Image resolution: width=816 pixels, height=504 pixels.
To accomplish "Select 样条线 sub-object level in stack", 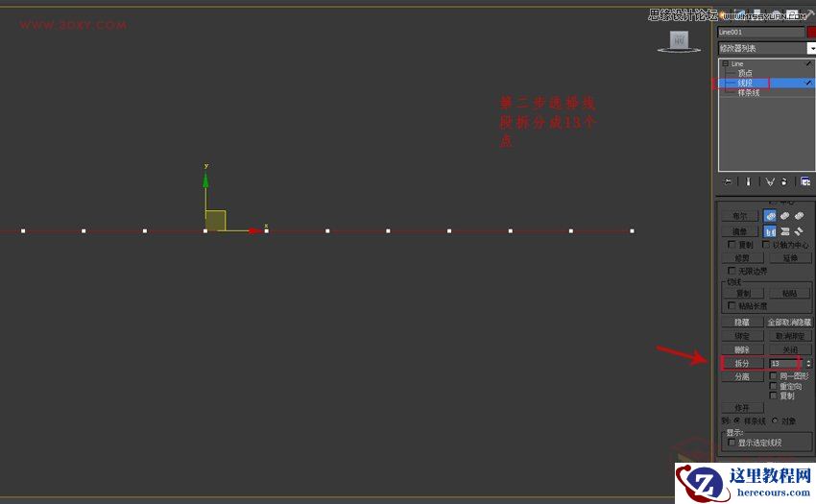I will [749, 93].
